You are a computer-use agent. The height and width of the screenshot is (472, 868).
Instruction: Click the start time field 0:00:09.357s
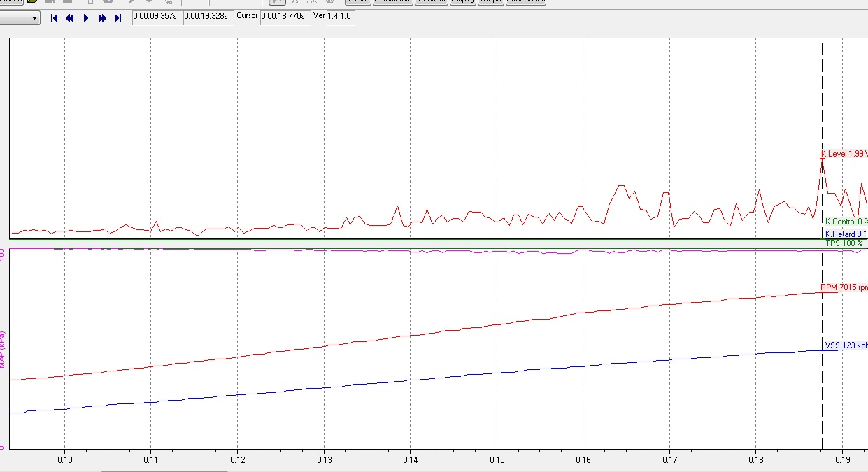[x=157, y=16]
